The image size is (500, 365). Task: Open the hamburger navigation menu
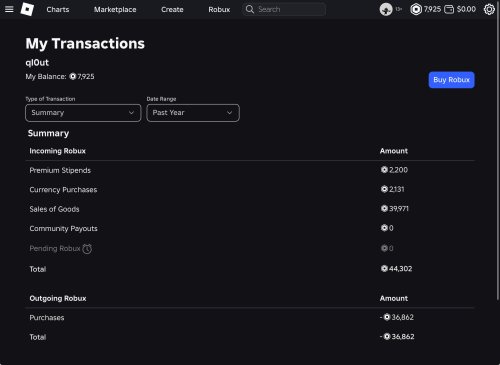[x=9, y=9]
